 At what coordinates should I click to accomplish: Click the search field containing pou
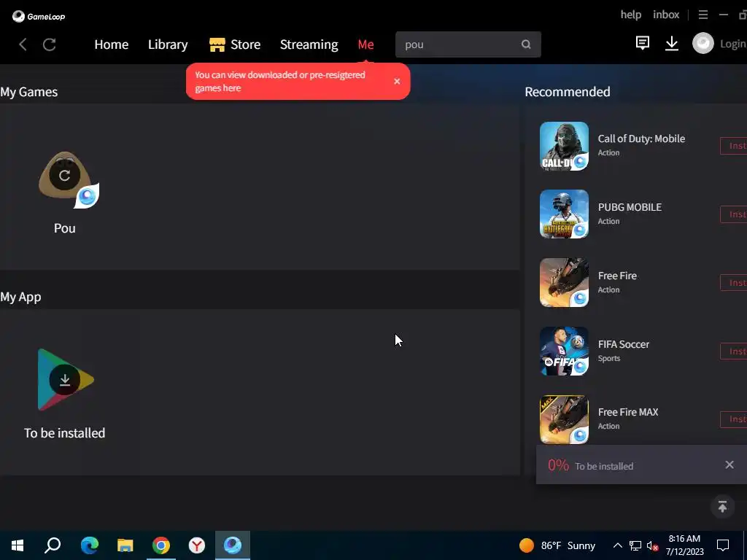coord(468,44)
